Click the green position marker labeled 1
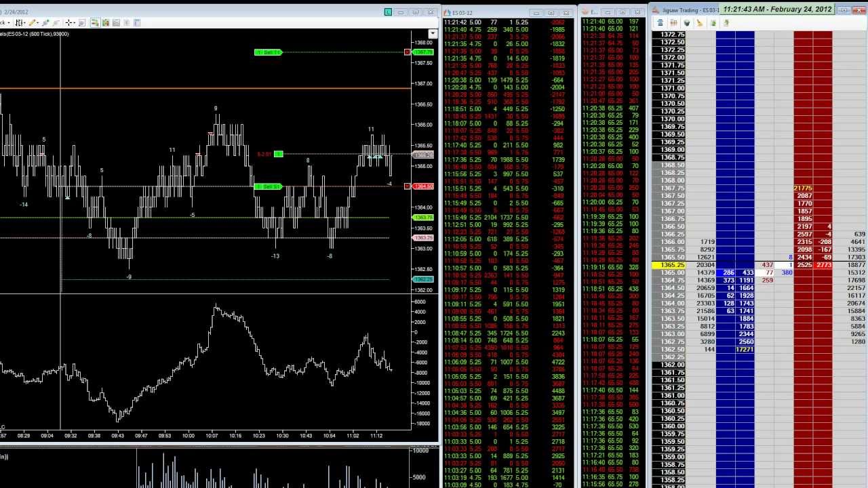 click(278, 155)
